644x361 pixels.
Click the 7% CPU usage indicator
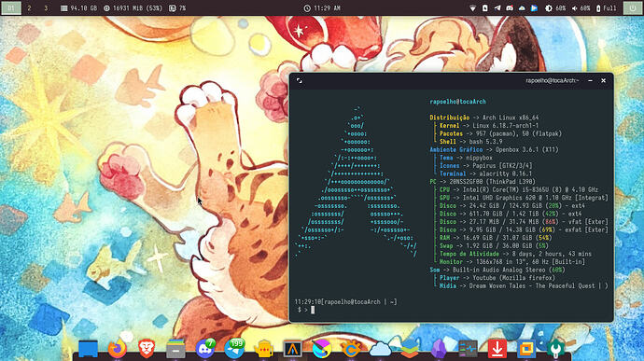(x=177, y=7)
